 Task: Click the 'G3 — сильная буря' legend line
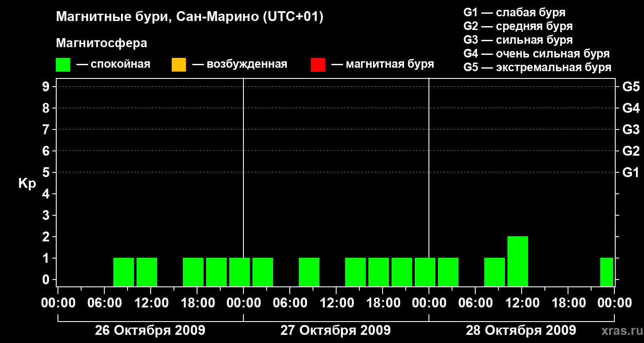tap(518, 40)
